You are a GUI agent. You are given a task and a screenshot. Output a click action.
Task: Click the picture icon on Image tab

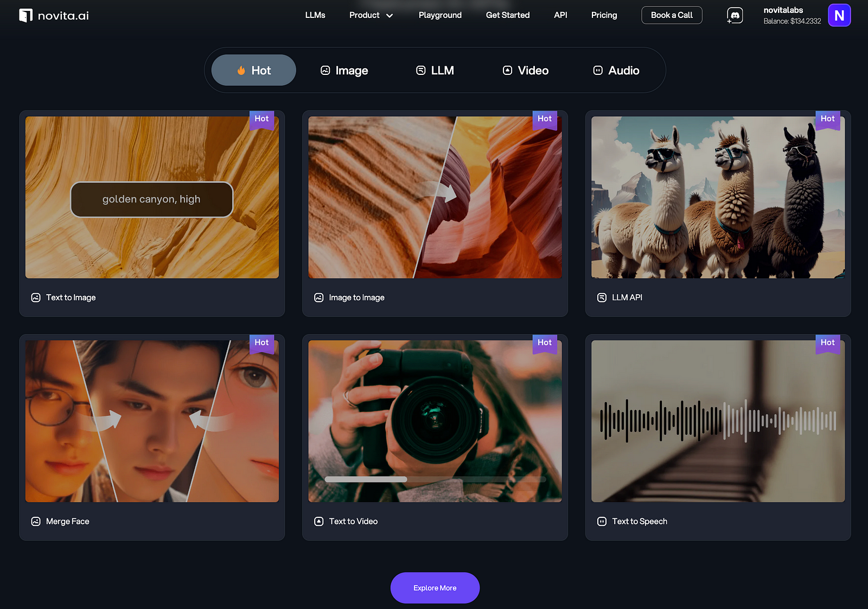tap(325, 71)
